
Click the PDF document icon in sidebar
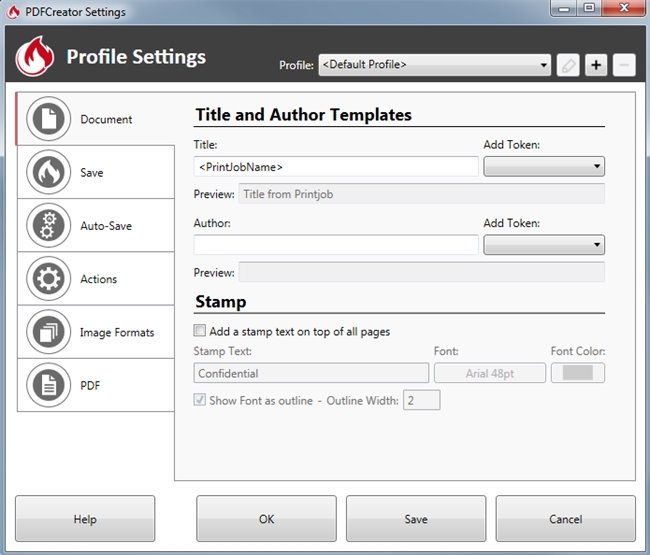[47, 385]
